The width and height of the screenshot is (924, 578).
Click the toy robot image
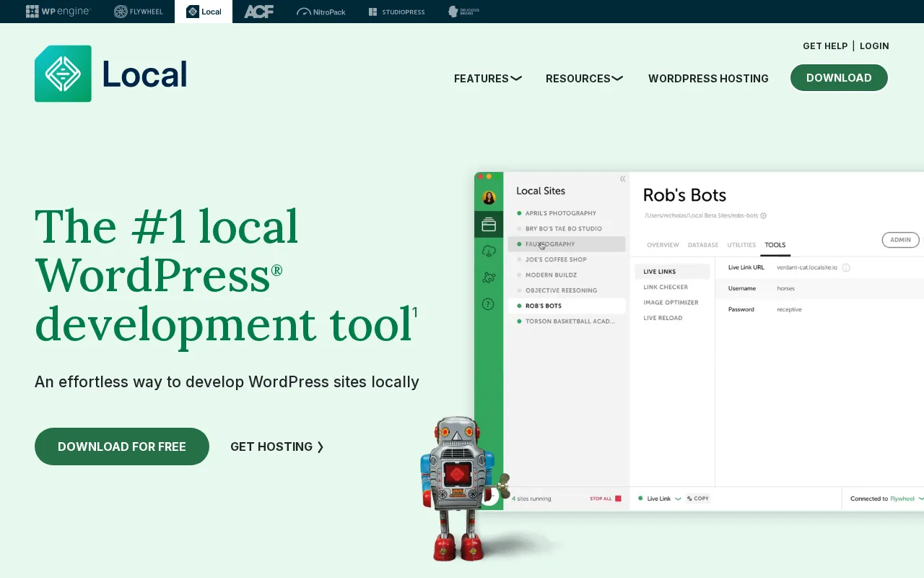462,489
